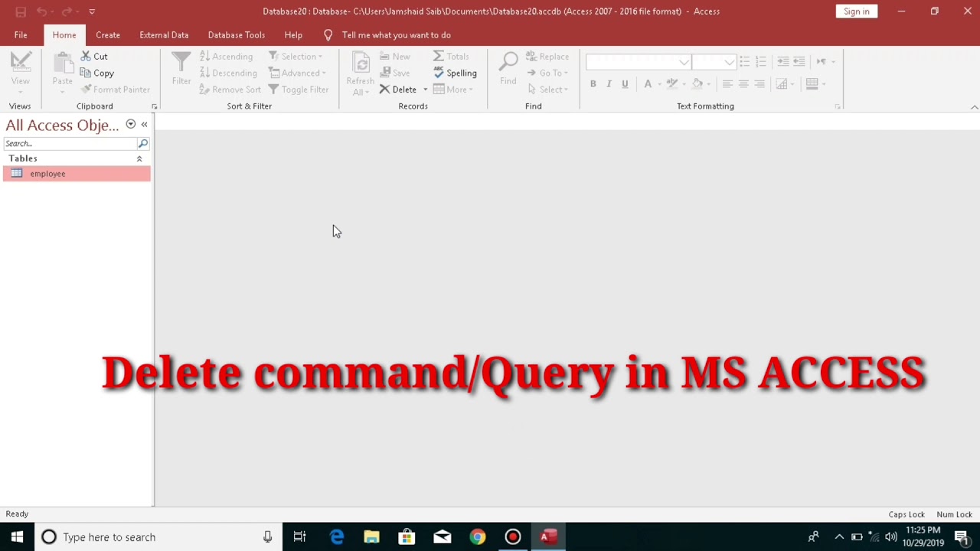The width and height of the screenshot is (980, 551).
Task: Open Google Chrome from the taskbar
Action: point(478,537)
